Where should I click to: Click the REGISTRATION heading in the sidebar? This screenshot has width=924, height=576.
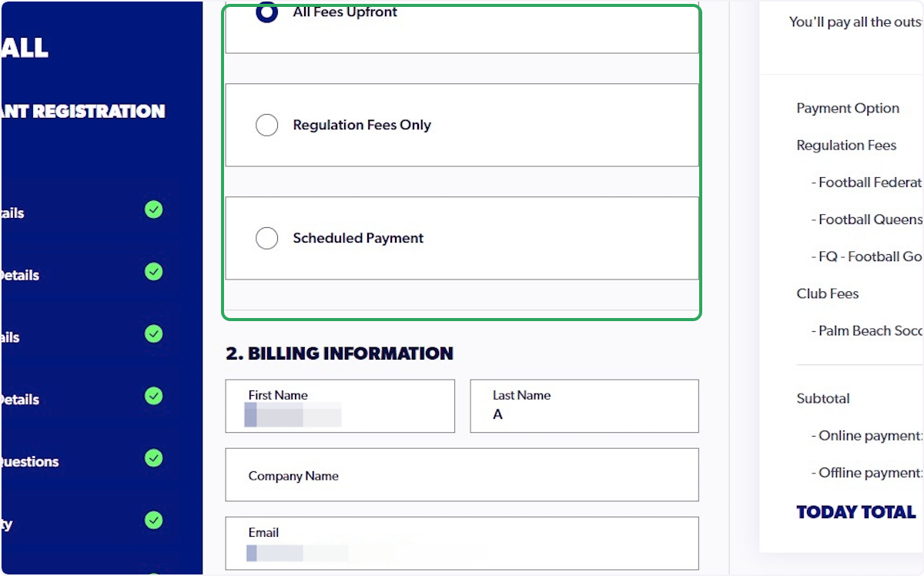click(82, 111)
